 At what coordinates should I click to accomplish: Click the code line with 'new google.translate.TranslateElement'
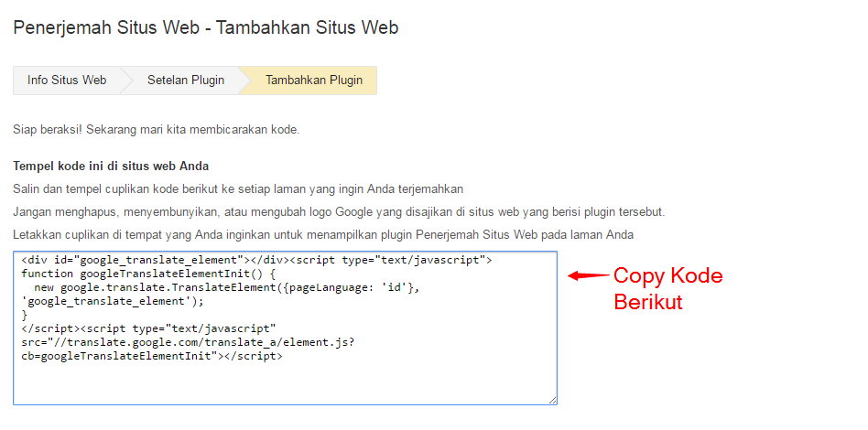(227, 287)
